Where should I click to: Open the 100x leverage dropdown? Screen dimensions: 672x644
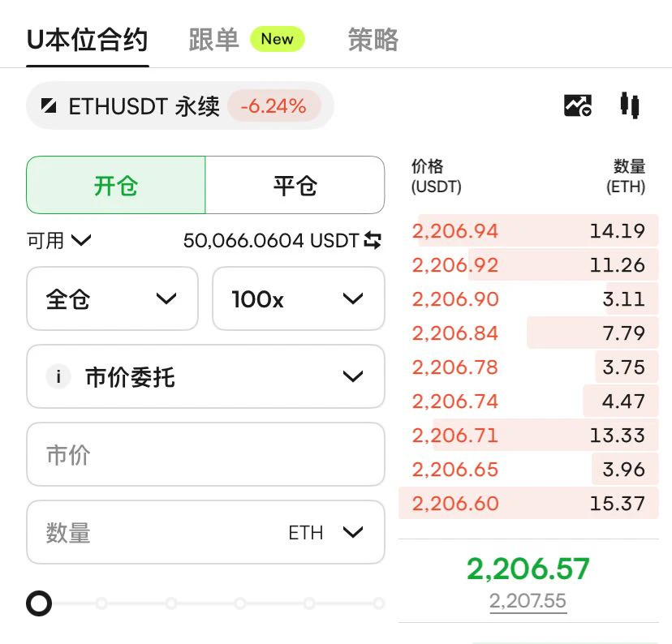pyautogui.click(x=299, y=298)
